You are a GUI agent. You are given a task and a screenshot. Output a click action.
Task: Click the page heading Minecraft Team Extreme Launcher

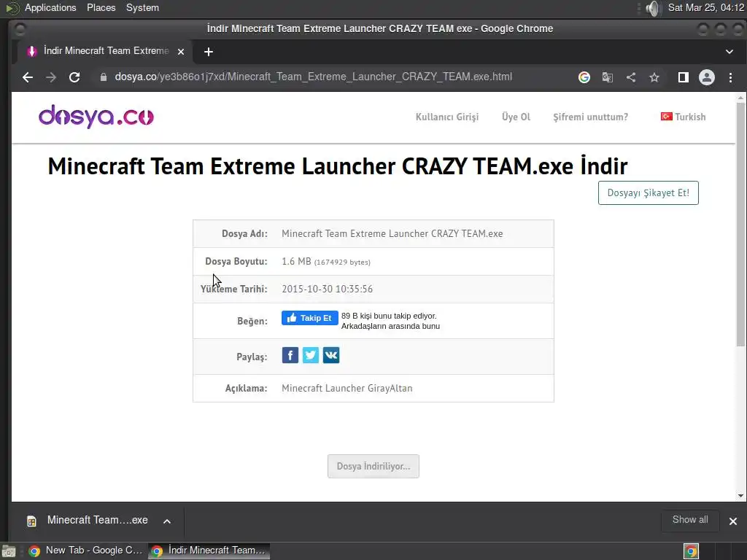337,166
